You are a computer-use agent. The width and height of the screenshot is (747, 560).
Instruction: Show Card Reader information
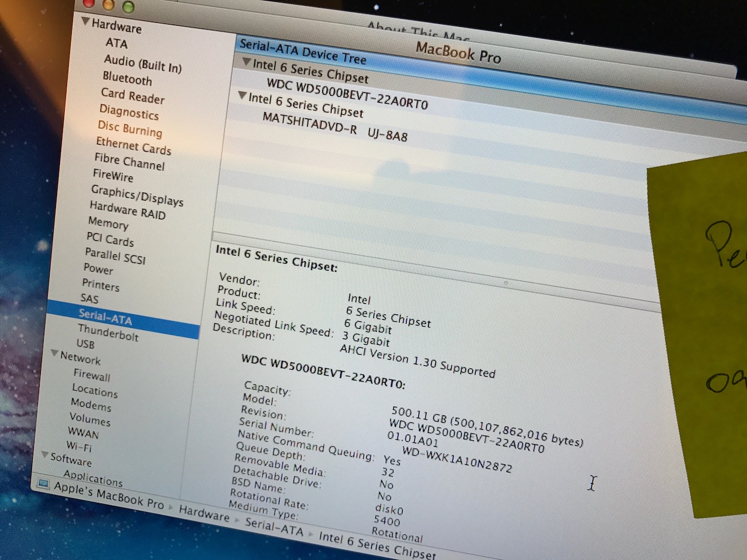click(133, 96)
